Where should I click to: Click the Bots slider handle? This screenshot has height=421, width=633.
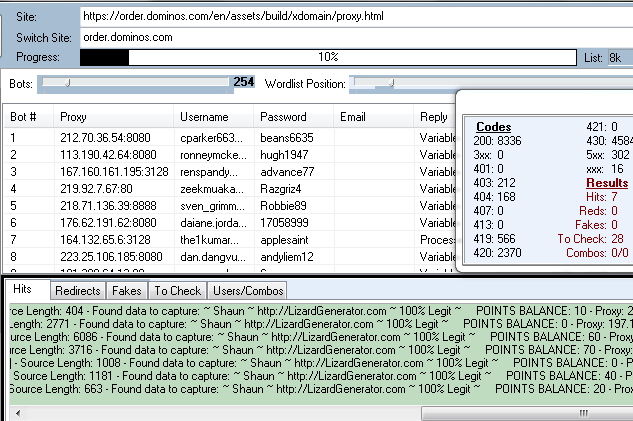(x=68, y=83)
